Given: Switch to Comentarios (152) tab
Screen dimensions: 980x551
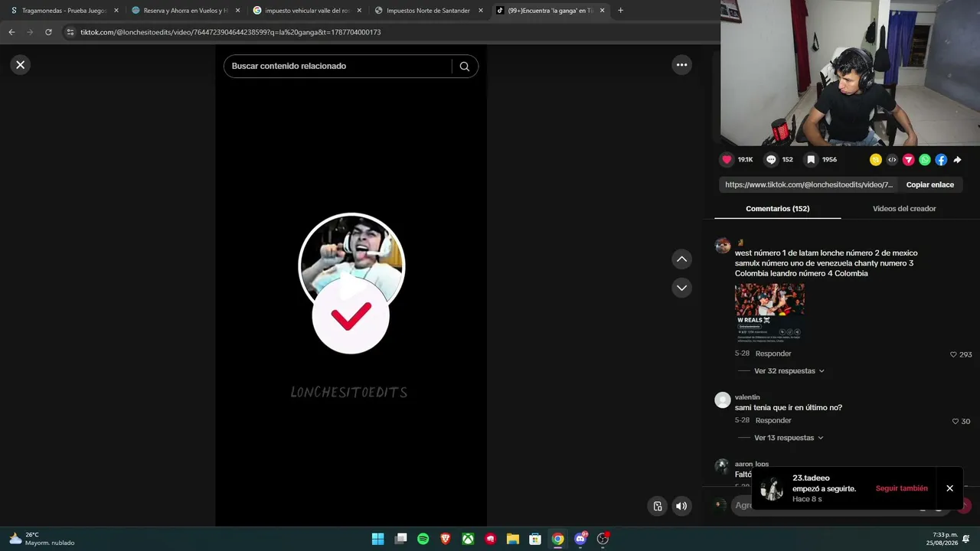Looking at the screenshot, I should (777, 209).
